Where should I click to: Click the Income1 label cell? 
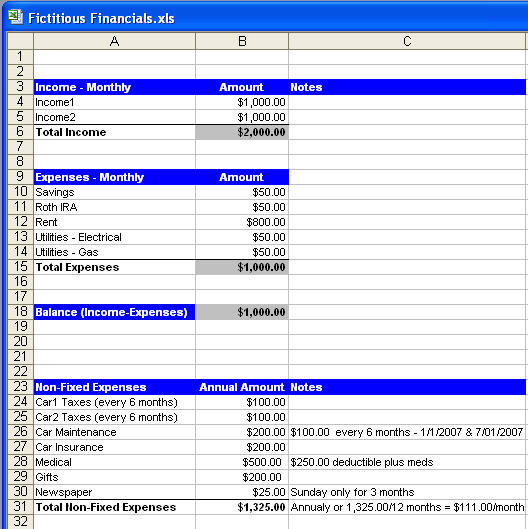[x=114, y=102]
